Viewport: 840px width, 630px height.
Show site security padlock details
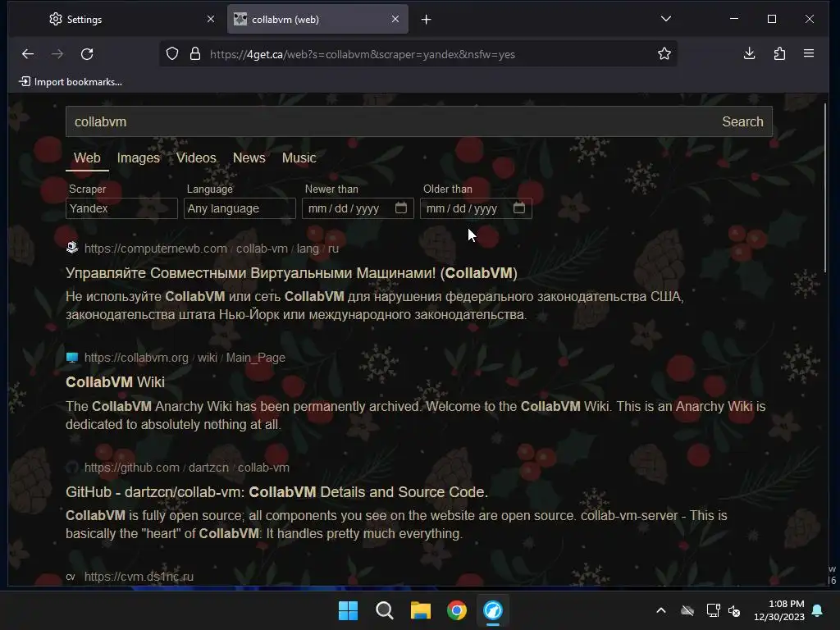(195, 53)
